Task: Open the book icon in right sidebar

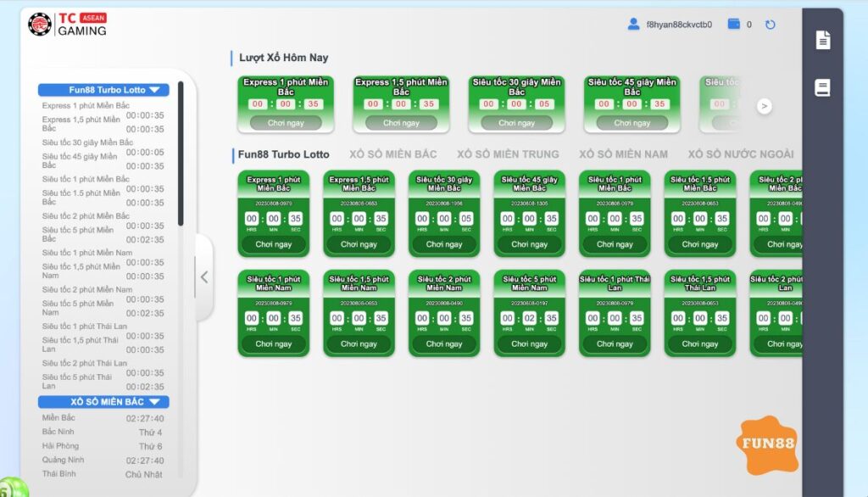Action: pyautogui.click(x=822, y=87)
